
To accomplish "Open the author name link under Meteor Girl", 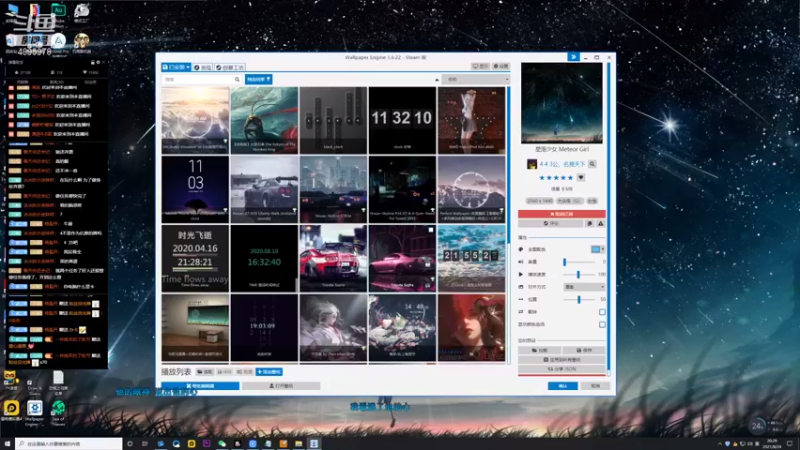I will (x=562, y=164).
